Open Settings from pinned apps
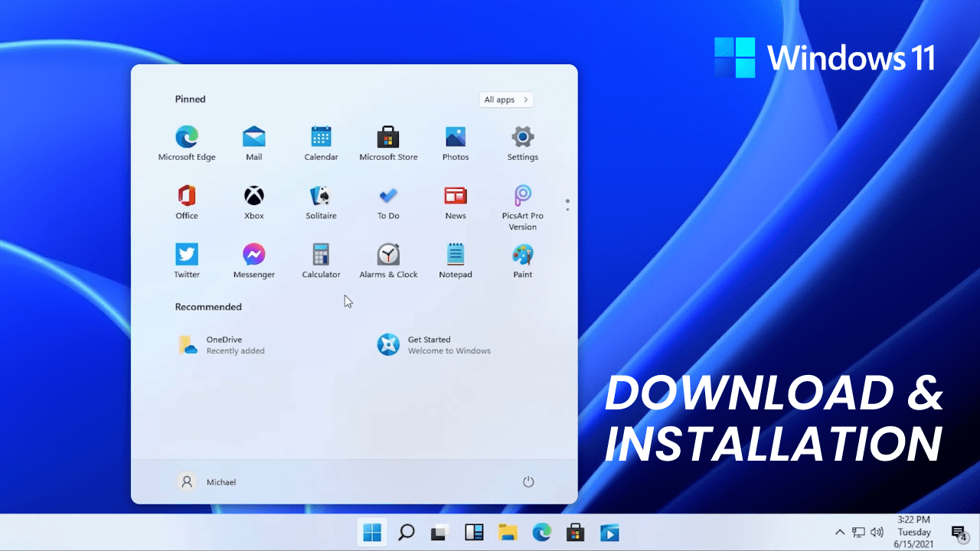 pos(523,143)
